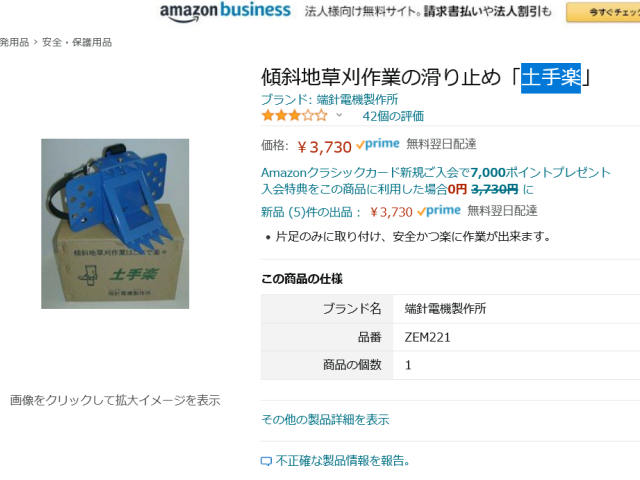Viewport: 640px width, 480px height.
Task: Expand その他の製品詳細を表示
Action: 325,419
